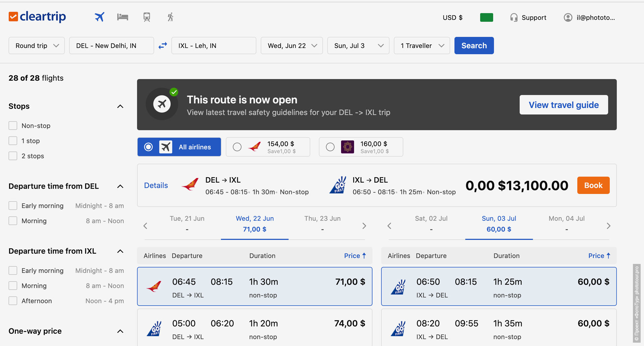Select the 08:20 IXL → DEL flight row
644x346 pixels.
click(x=499, y=328)
